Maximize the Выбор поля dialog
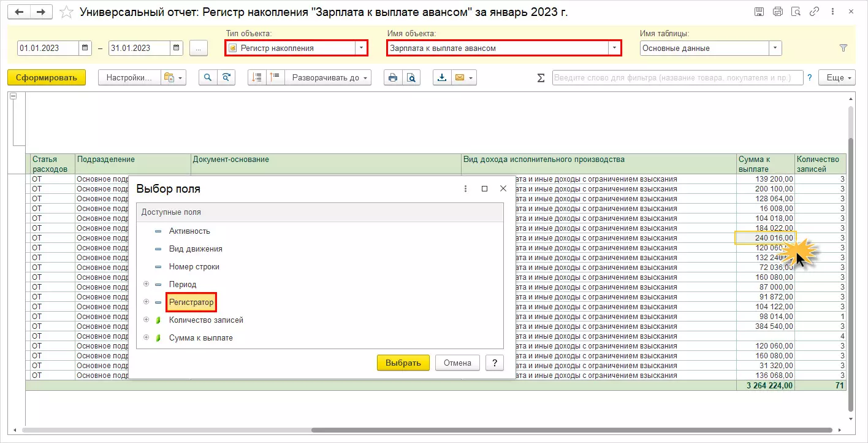 point(484,189)
